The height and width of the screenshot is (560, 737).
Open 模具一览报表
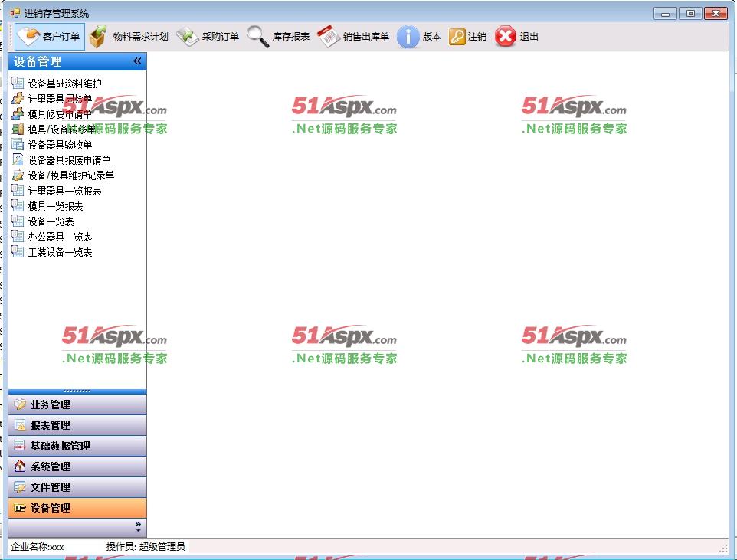point(56,206)
